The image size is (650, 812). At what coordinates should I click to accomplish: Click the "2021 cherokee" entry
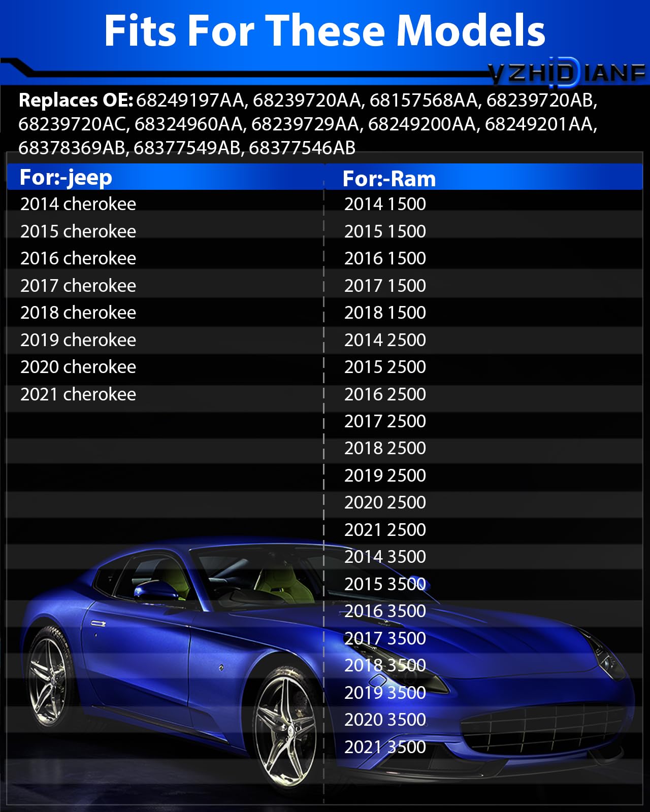78,394
